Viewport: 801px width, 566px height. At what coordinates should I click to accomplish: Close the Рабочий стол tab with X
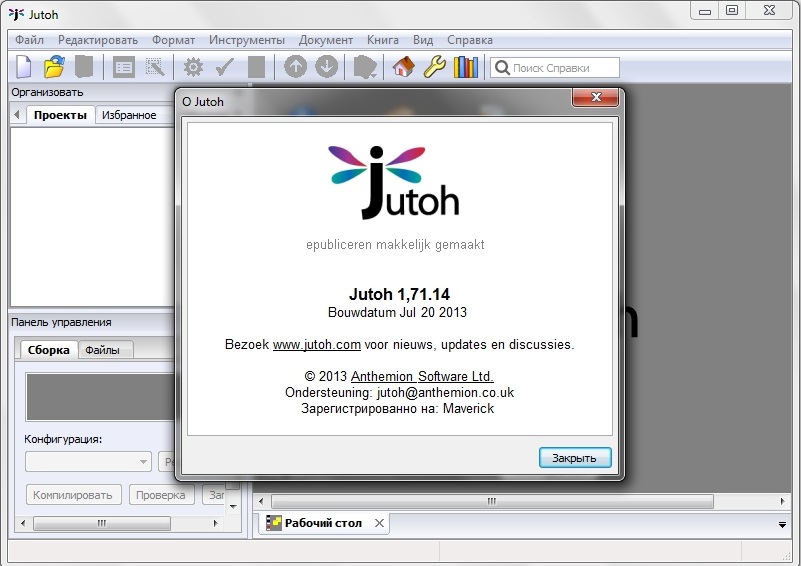[x=379, y=523]
